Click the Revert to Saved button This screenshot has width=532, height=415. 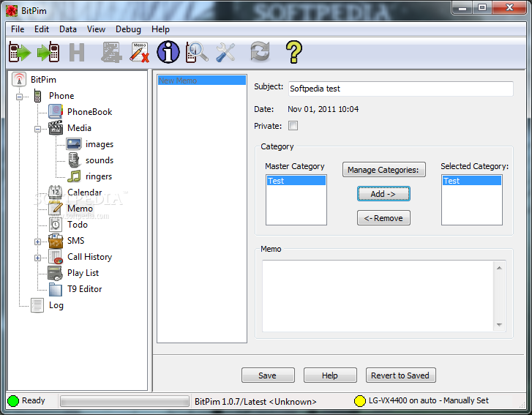point(401,375)
